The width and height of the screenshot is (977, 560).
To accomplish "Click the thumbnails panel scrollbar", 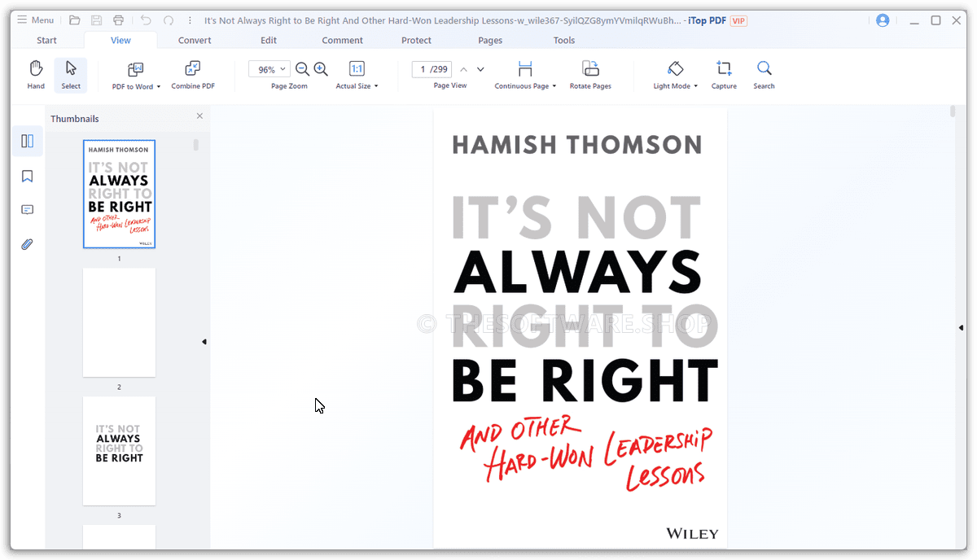I will point(195,145).
